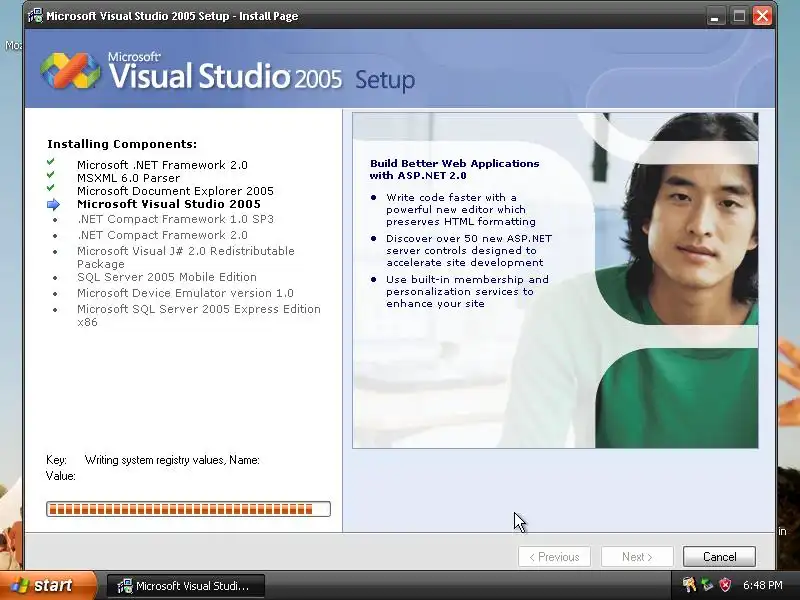
Task: Click the keys icon in system tray
Action: (x=689, y=585)
